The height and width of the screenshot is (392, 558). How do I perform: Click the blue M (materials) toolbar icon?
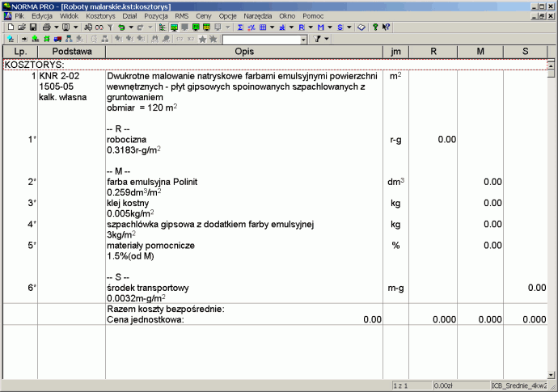click(x=320, y=27)
